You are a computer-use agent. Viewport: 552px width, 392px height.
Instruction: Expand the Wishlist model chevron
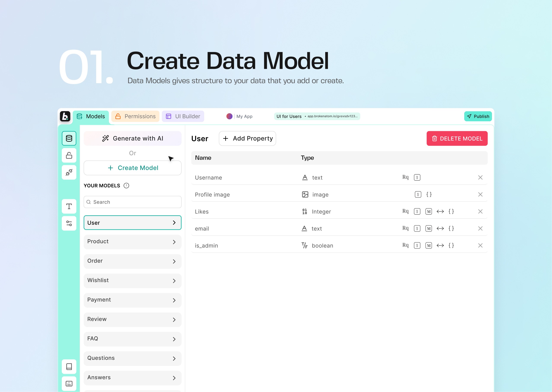(174, 281)
